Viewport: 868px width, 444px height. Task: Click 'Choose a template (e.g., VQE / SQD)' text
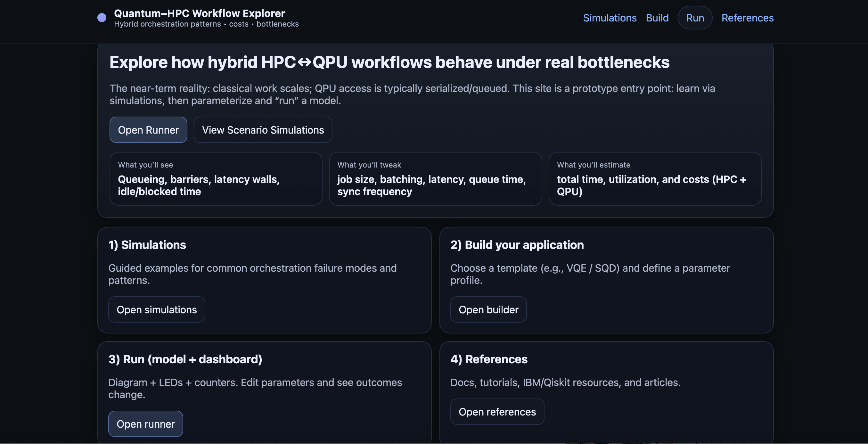[590, 274]
